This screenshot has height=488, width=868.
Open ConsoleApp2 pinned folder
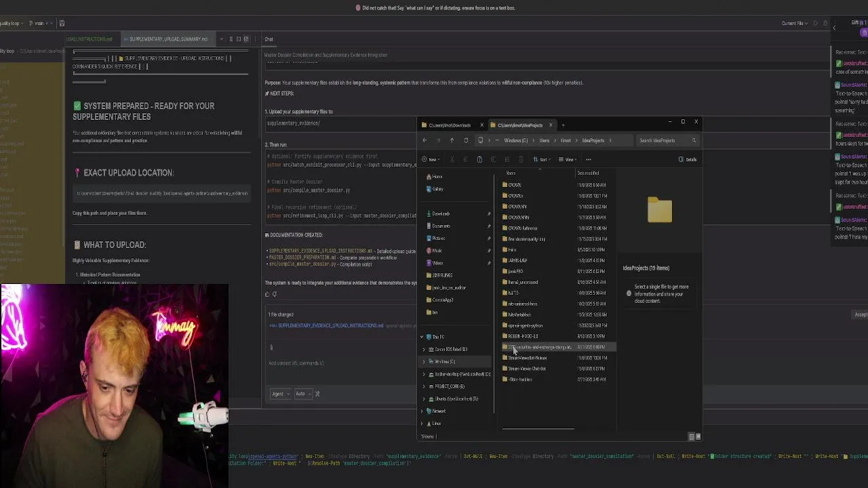(x=443, y=300)
